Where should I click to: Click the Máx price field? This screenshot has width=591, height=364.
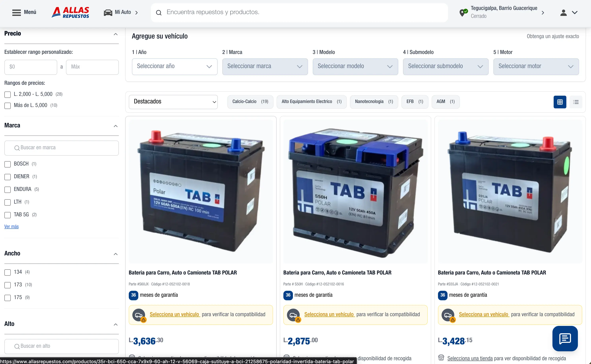[x=92, y=67]
